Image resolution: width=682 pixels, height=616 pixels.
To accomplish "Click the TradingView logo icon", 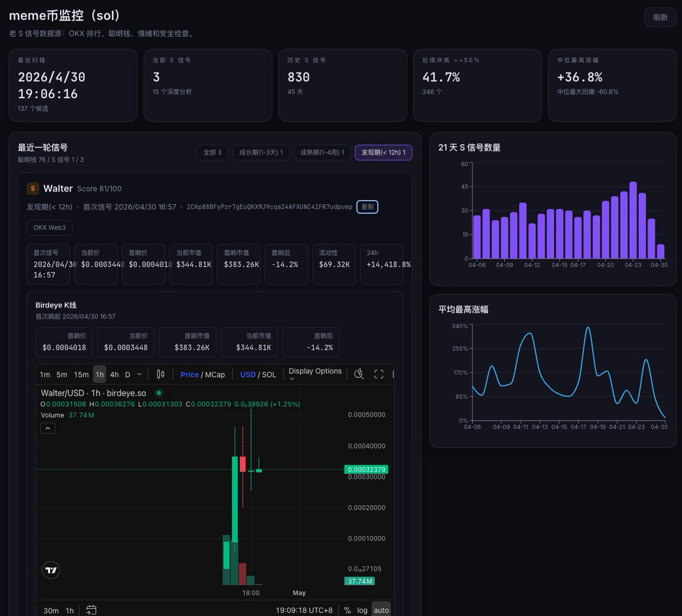I will (x=51, y=570).
